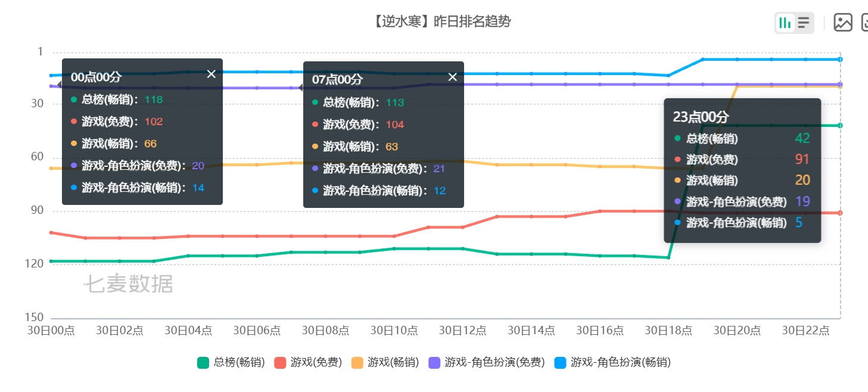Select value 118 in the 00点00分 tooltip
This screenshot has height=392, width=868.
(x=154, y=99)
